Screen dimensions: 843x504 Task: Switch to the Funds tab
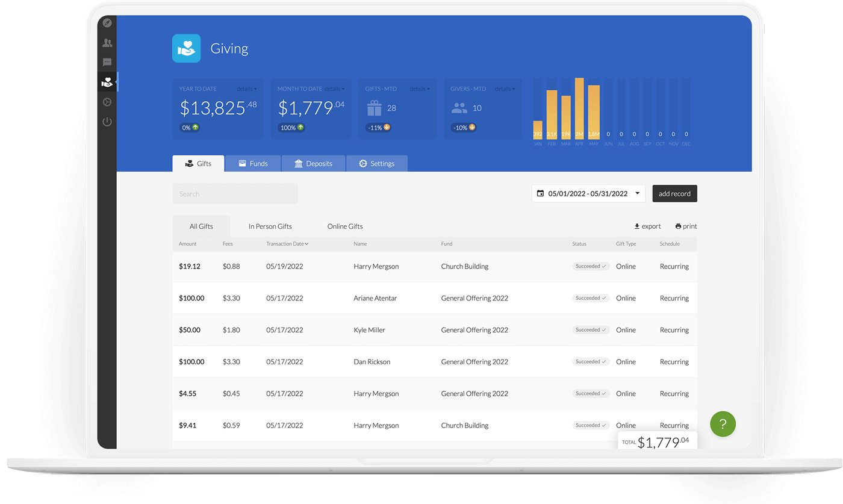pyautogui.click(x=253, y=163)
